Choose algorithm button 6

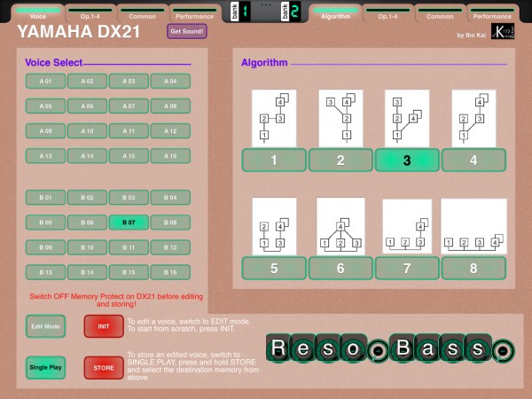click(340, 268)
